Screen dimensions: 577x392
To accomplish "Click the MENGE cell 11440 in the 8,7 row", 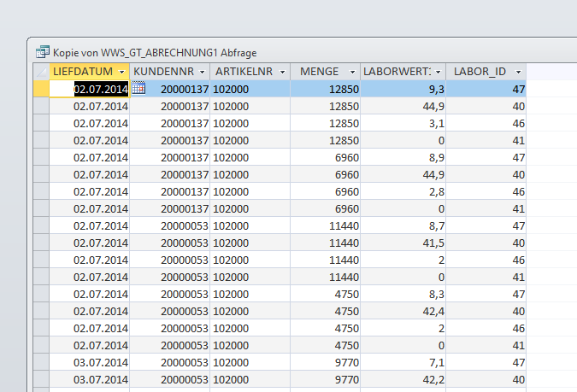I will [x=326, y=225].
